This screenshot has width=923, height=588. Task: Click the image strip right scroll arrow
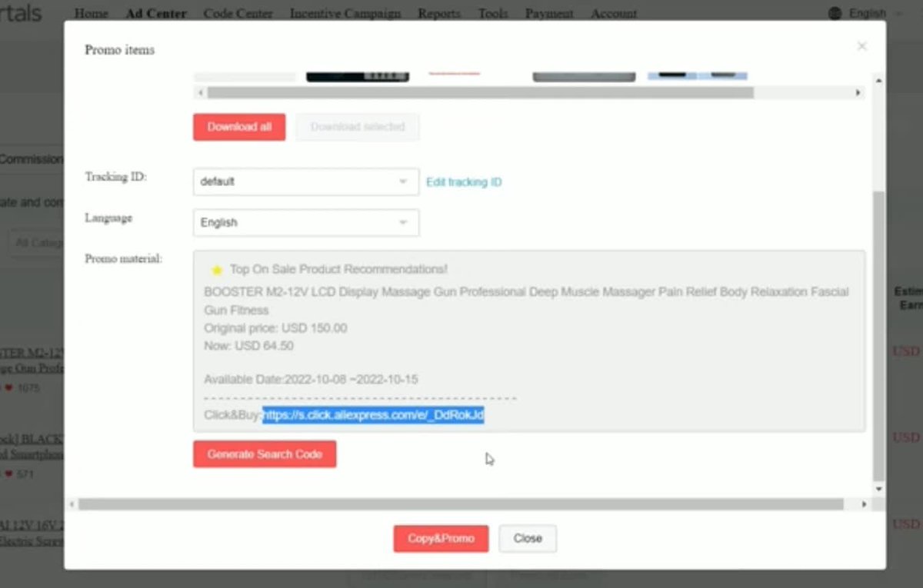click(858, 93)
